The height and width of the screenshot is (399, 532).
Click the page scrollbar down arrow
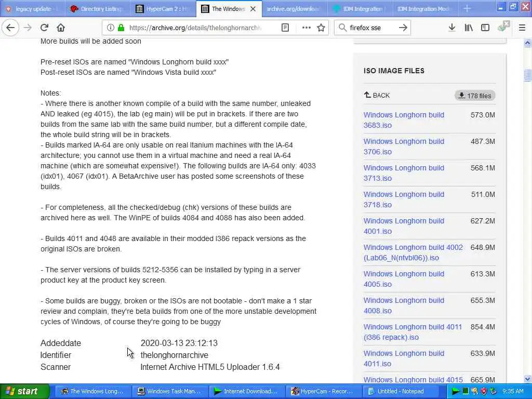tap(527, 379)
